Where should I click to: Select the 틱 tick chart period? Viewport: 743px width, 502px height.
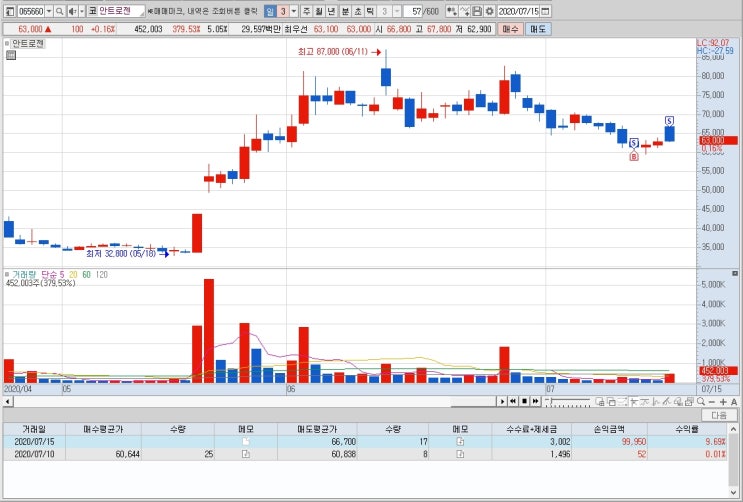coord(370,11)
